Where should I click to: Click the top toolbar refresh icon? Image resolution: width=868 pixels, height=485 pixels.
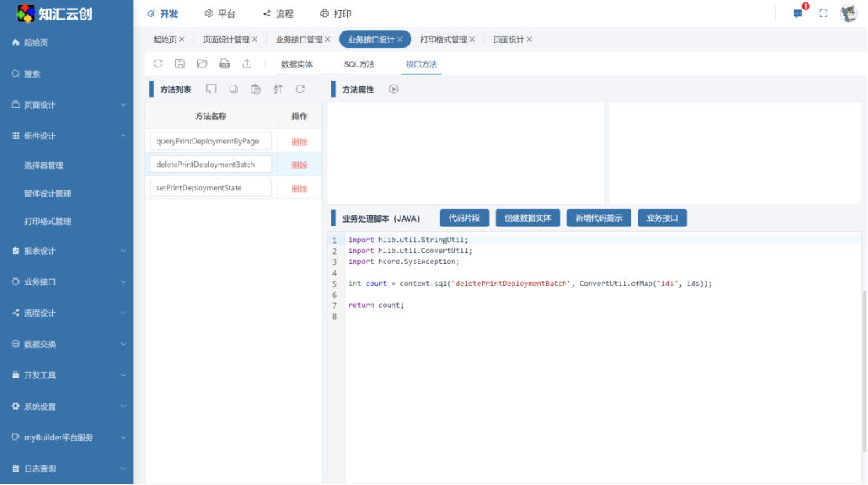tap(157, 63)
